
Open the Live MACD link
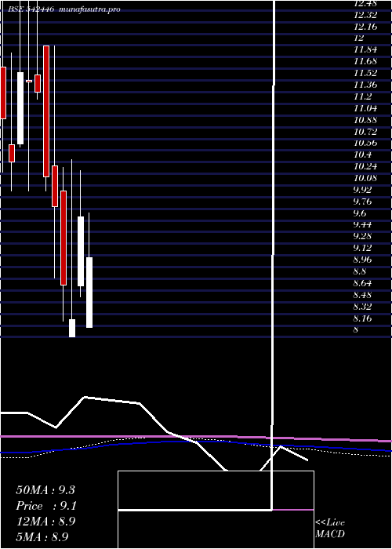330,529
